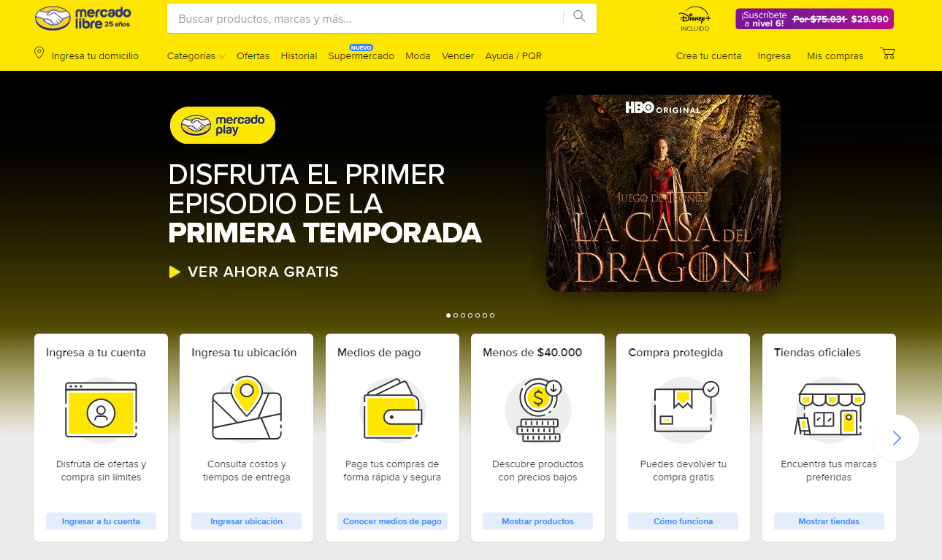Select the last carousel indicator dot
Screen dimensions: 942x560
pos(492,315)
